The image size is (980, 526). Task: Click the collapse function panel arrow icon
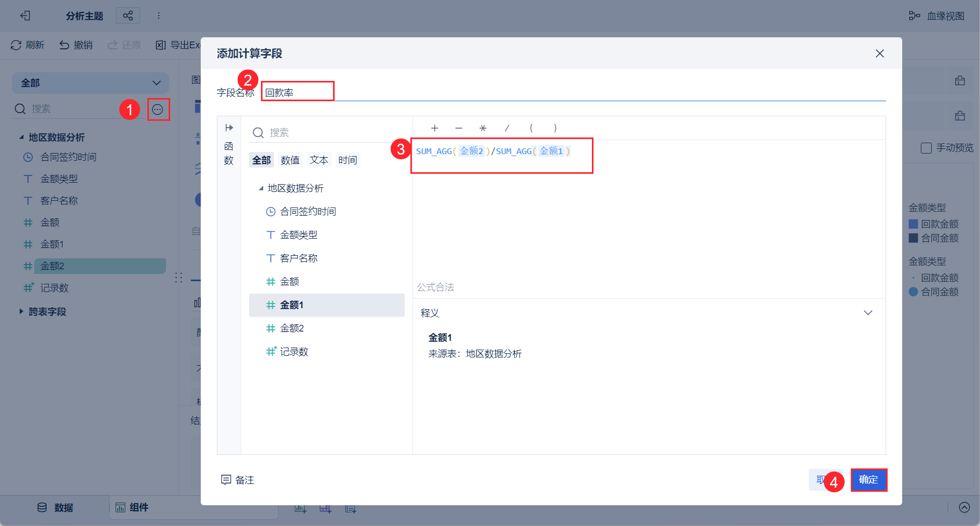click(229, 128)
